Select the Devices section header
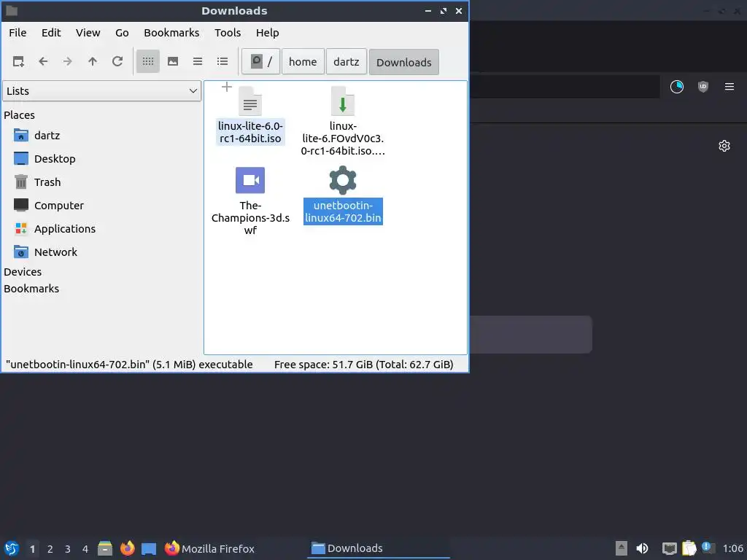 point(23,272)
